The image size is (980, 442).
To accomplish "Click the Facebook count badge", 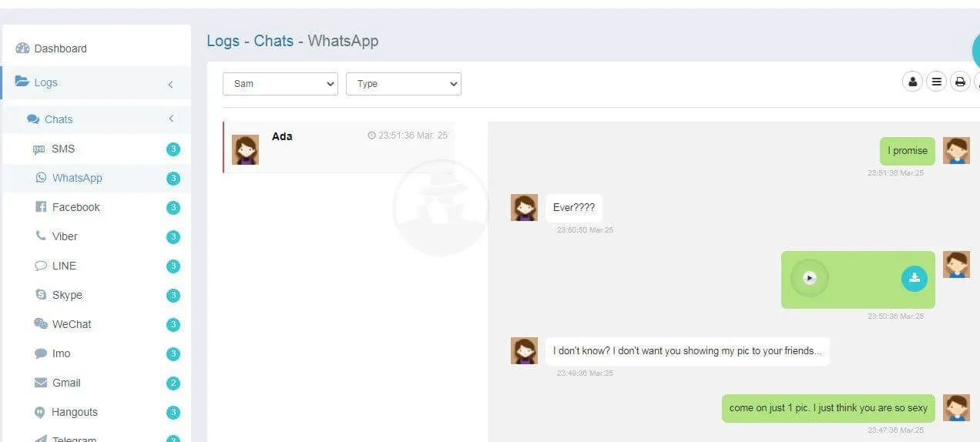I will pos(173,208).
